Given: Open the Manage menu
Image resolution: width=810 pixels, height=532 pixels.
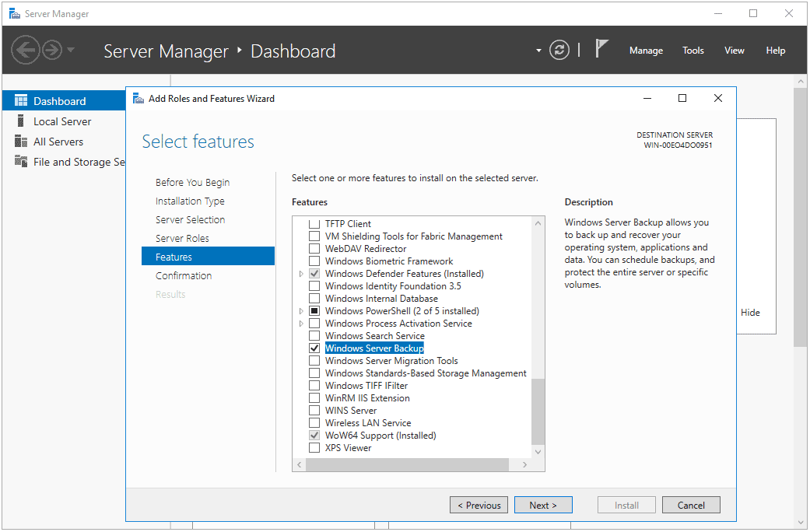Looking at the screenshot, I should click(x=646, y=50).
